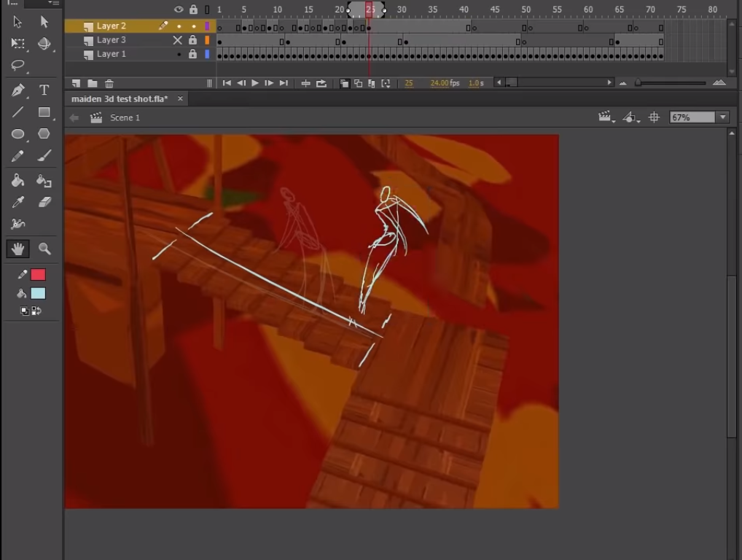The width and height of the screenshot is (742, 560).
Task: Select the Zoom magnifier tool
Action: (44, 249)
